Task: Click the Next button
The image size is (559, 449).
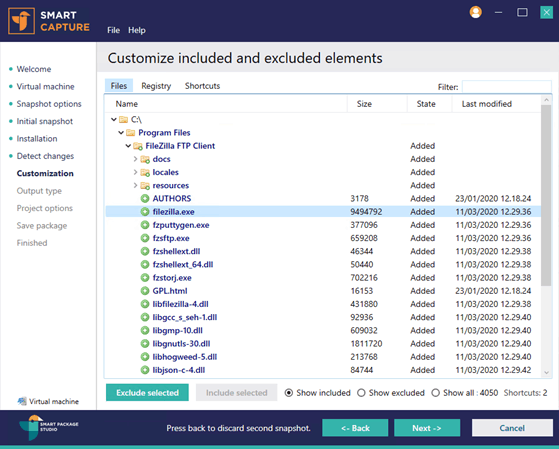Action: (427, 428)
